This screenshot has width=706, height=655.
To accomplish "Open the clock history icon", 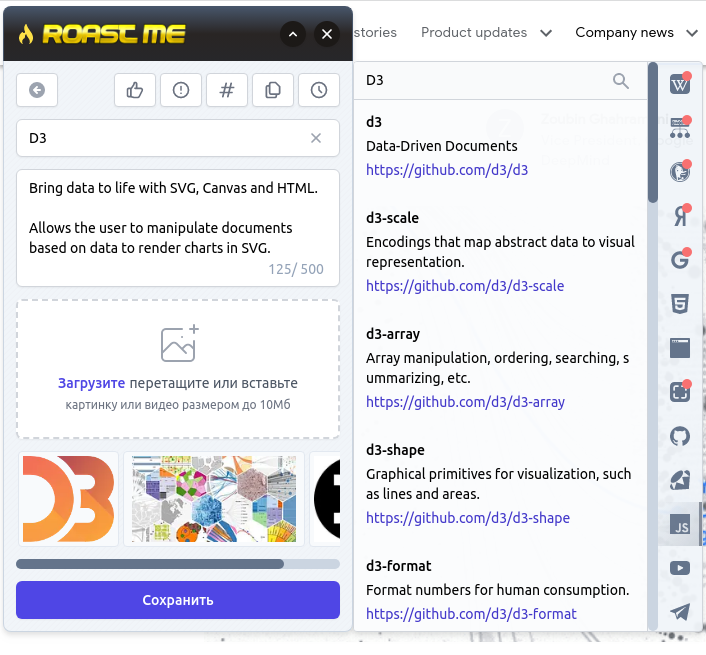I will [319, 90].
